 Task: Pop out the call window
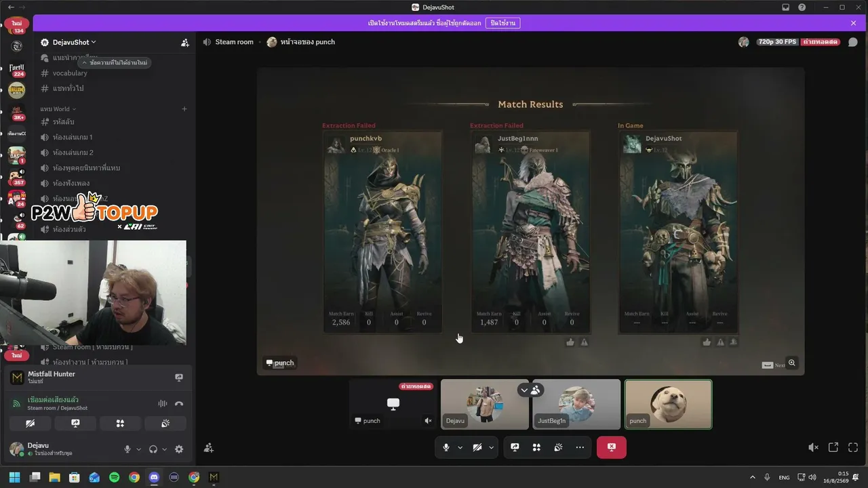point(833,447)
